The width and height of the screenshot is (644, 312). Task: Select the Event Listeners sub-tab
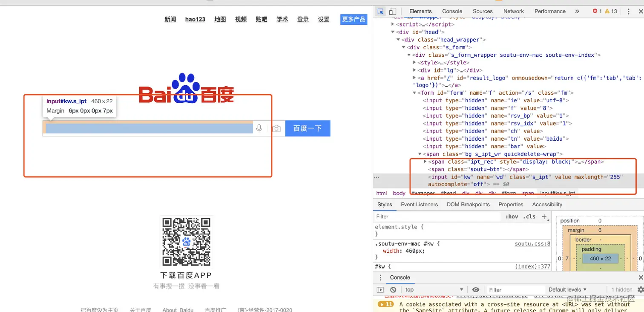(x=419, y=205)
